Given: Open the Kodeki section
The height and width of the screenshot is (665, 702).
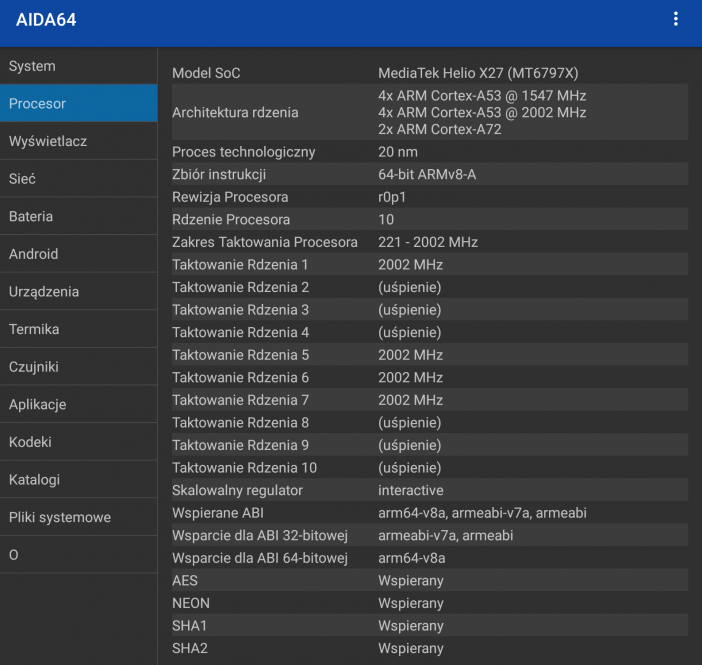Looking at the screenshot, I should [78, 442].
